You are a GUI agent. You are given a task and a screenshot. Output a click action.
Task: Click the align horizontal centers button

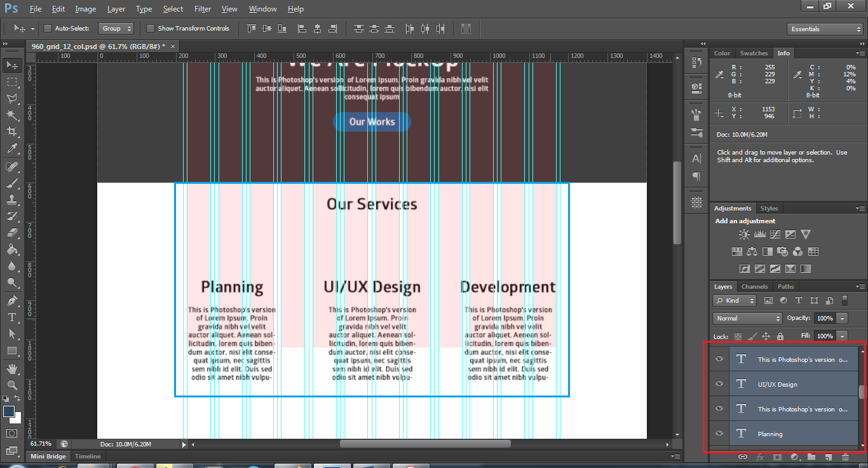pos(317,28)
